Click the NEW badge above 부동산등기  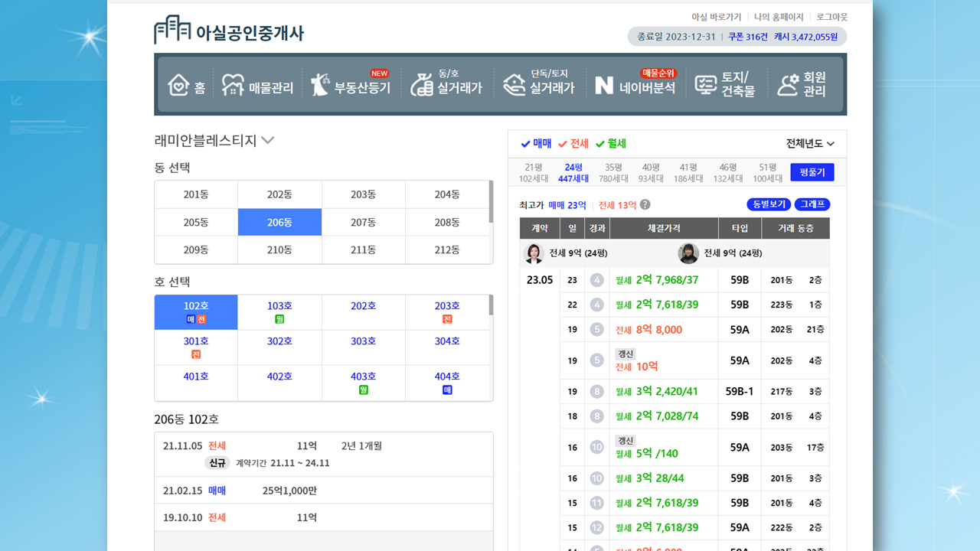pyautogui.click(x=380, y=73)
